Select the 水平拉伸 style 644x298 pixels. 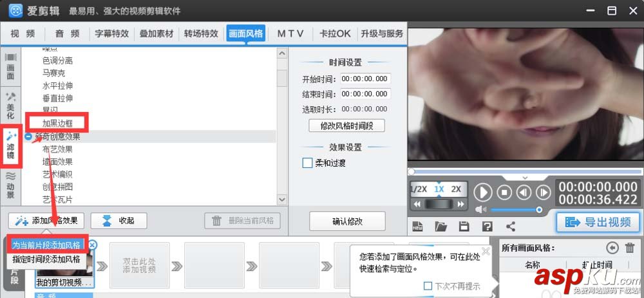coord(57,86)
